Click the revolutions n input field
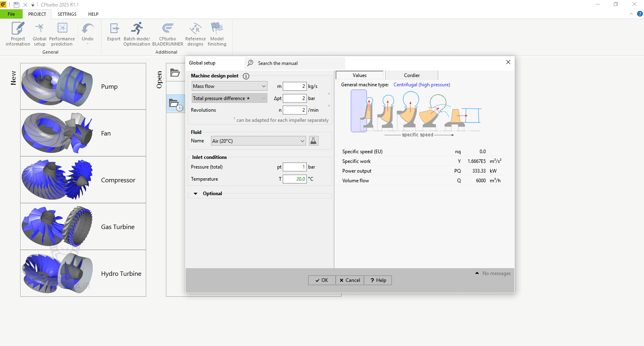The image size is (644, 346). click(x=295, y=110)
